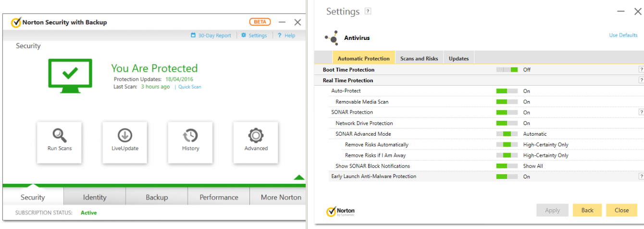644x229 pixels.
Task: Adjust Remove Risks Automatically slider
Action: (507, 144)
